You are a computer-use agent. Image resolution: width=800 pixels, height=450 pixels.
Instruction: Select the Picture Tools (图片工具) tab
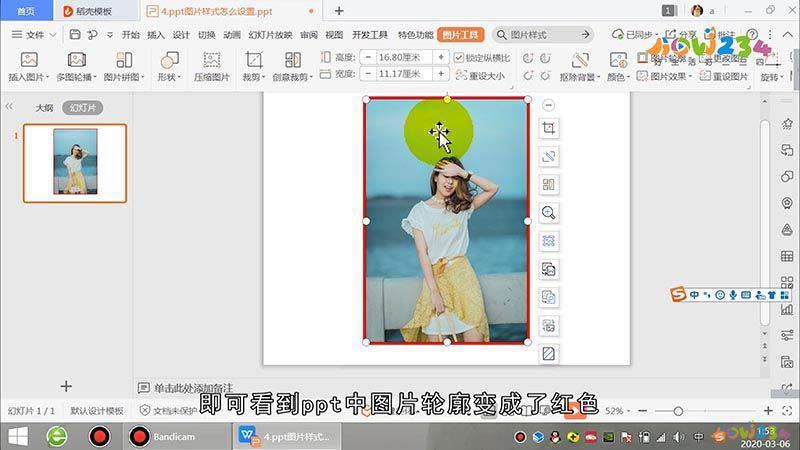pyautogui.click(x=461, y=35)
